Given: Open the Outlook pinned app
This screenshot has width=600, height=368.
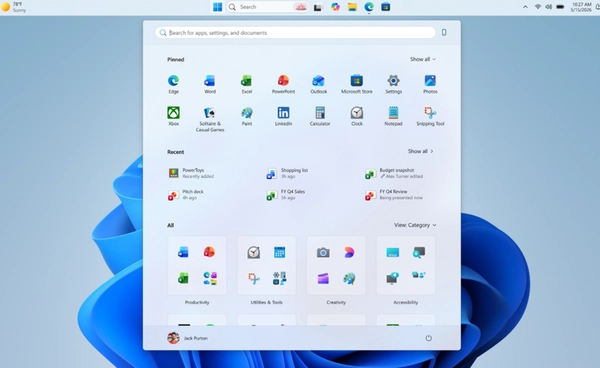Looking at the screenshot, I should coord(318,84).
